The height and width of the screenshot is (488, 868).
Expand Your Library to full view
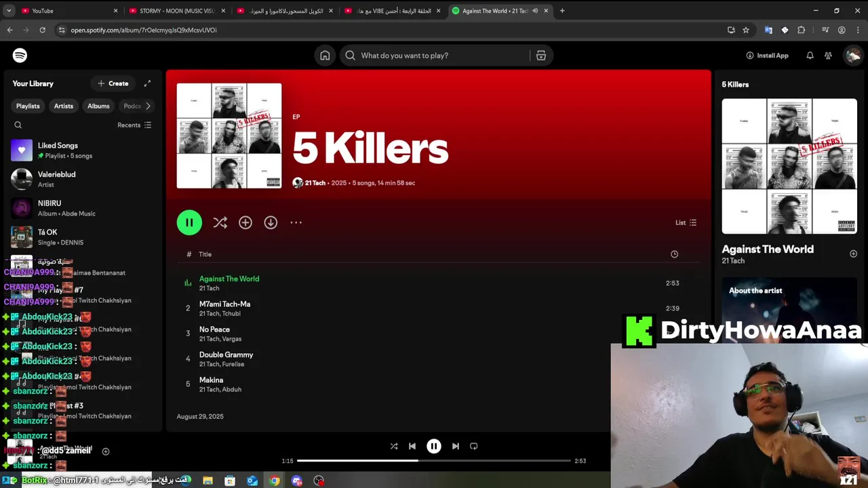[x=147, y=83]
